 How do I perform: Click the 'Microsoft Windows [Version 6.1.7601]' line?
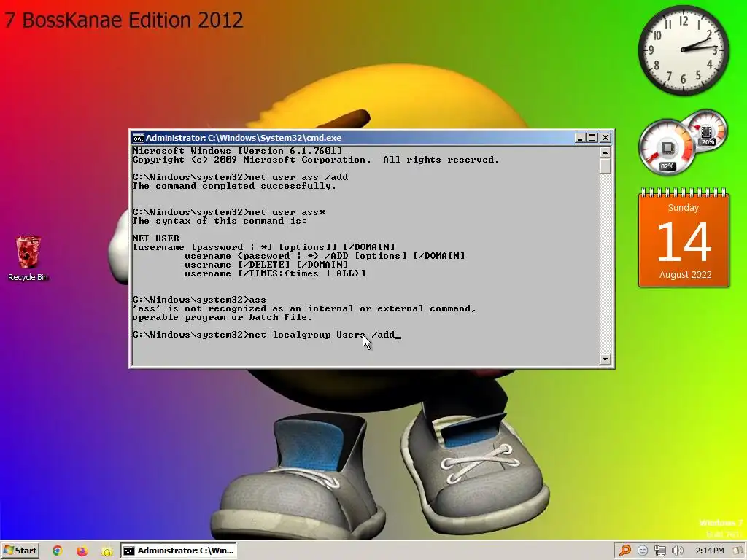point(237,151)
